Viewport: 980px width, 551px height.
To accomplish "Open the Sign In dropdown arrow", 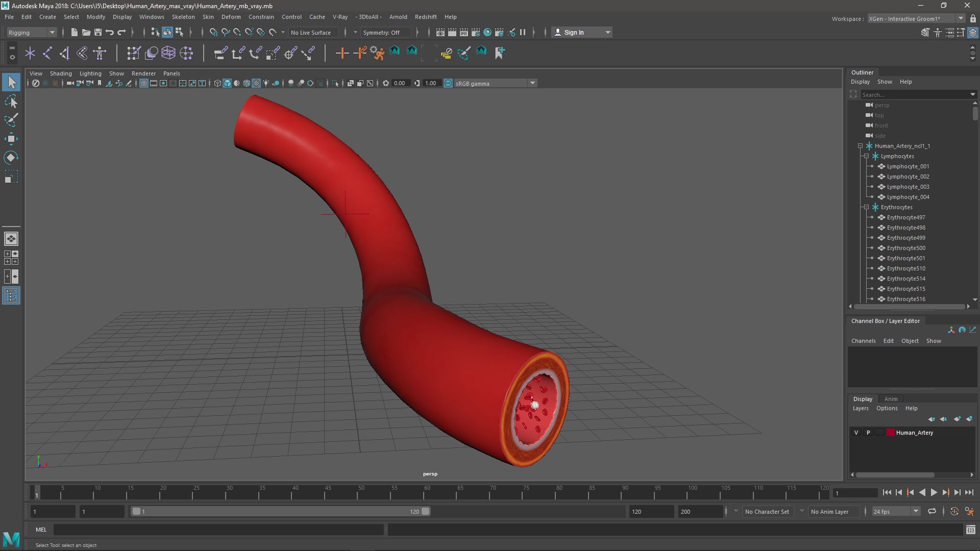I will (x=607, y=32).
